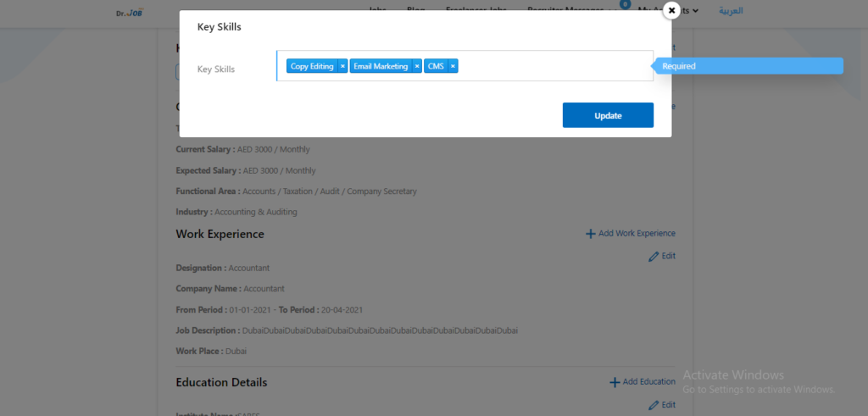This screenshot has width=868, height=416.
Task: Click the Functional Area line
Action: (296, 191)
